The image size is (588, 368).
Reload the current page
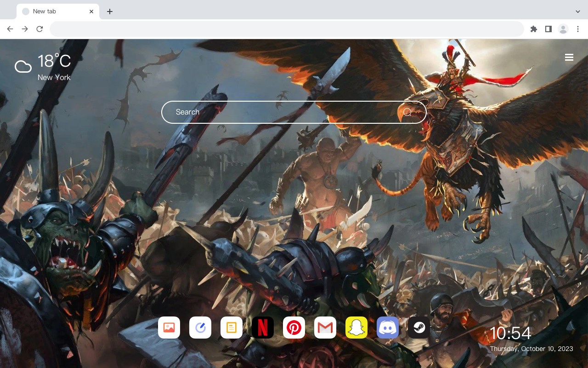tap(40, 29)
